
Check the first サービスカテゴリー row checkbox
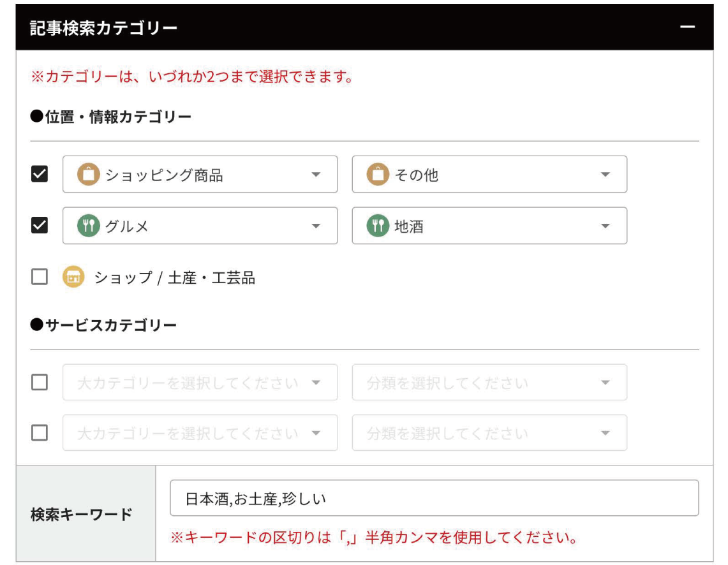pos(40,382)
